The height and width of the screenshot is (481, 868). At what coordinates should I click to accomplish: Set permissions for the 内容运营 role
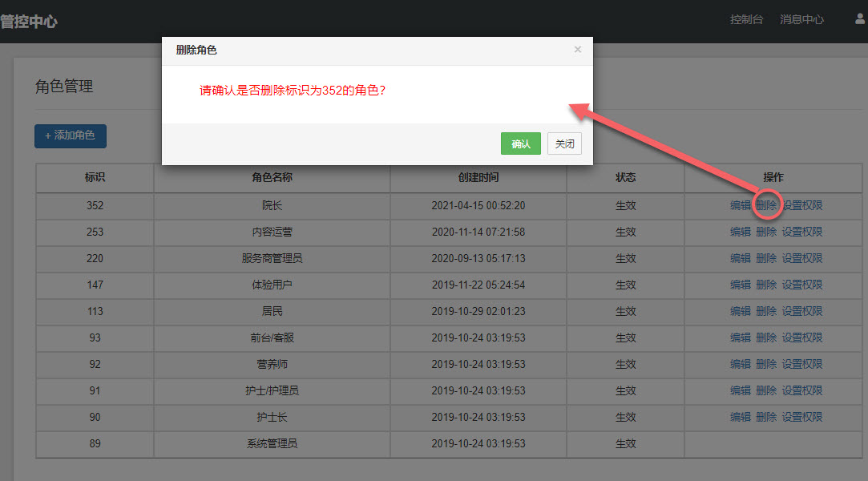[802, 232]
